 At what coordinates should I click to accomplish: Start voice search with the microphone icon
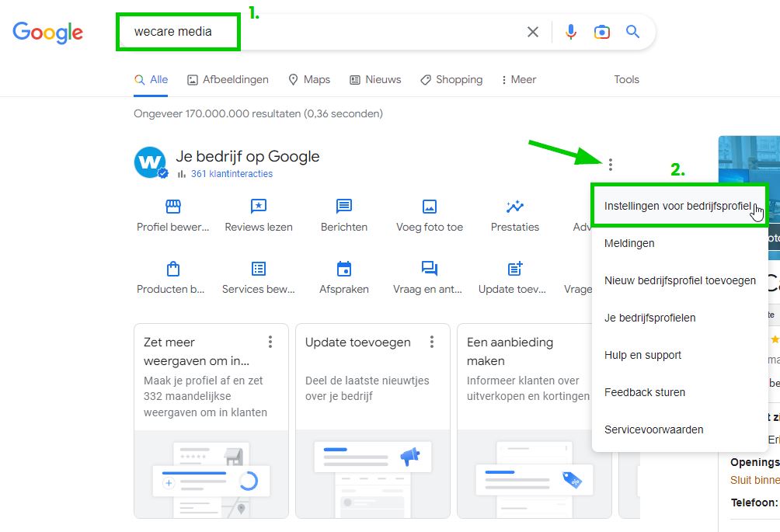[571, 32]
